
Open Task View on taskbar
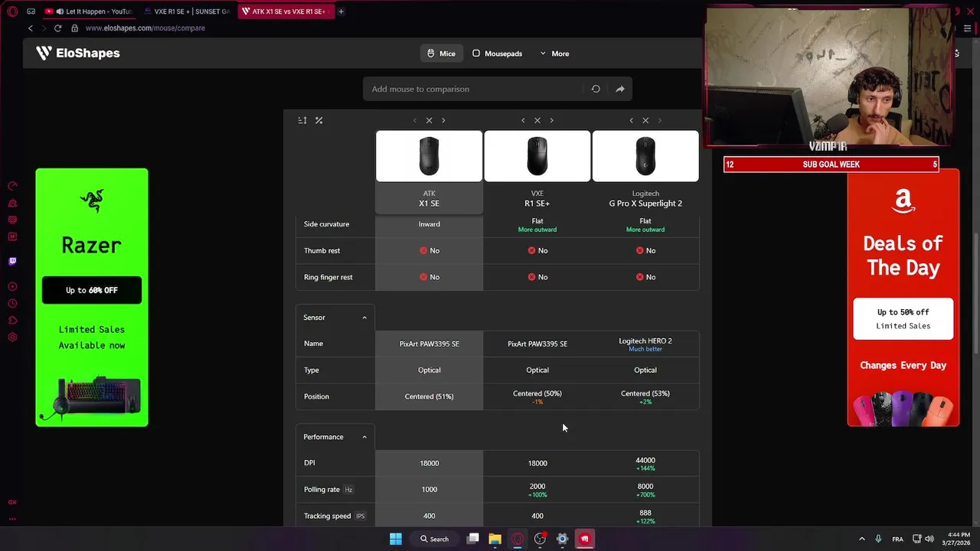(x=473, y=539)
